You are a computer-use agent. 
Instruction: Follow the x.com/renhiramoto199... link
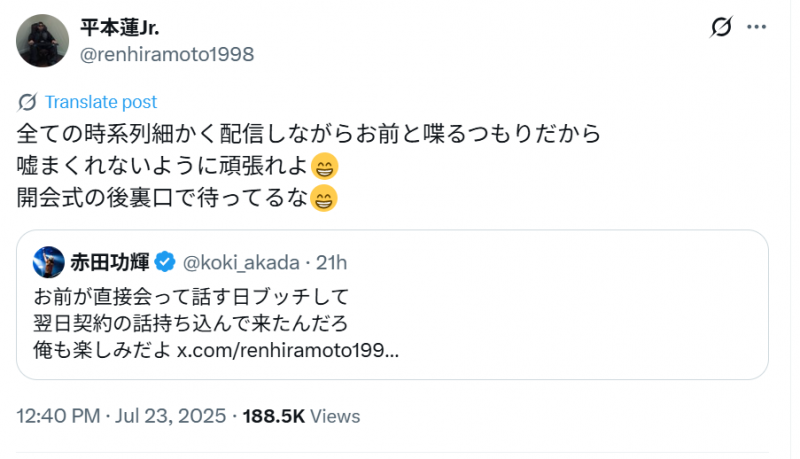tap(288, 351)
